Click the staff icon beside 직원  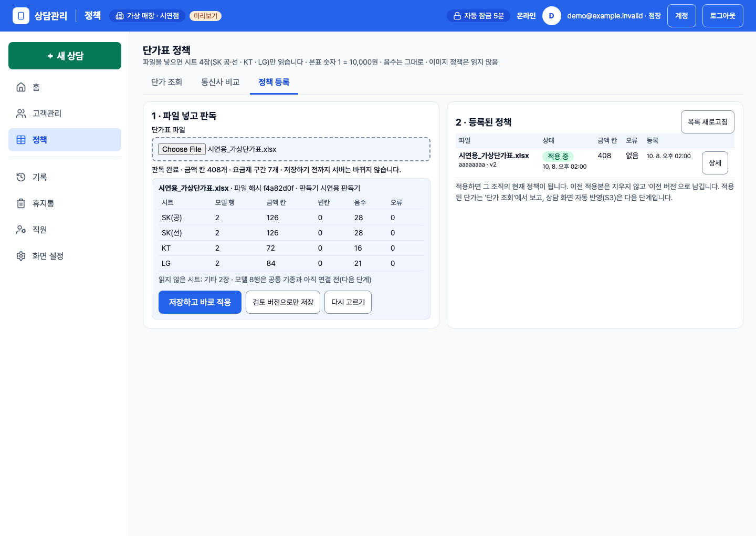[21, 230]
